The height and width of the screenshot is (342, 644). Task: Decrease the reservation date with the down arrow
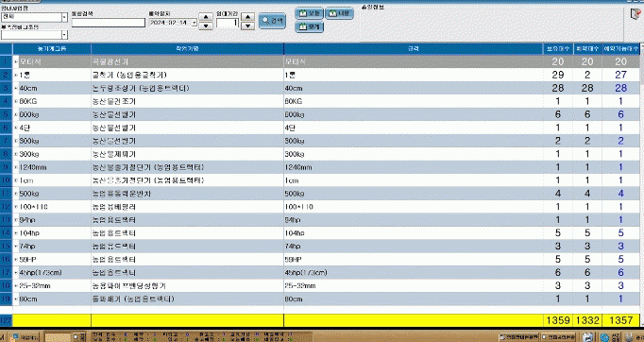205,26
